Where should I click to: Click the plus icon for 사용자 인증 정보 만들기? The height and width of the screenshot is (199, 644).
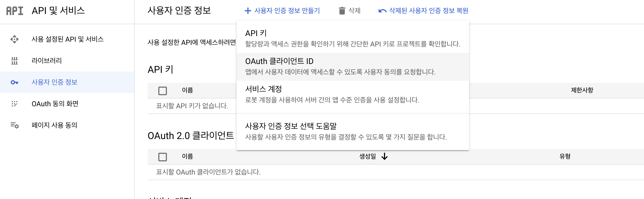coord(248,11)
